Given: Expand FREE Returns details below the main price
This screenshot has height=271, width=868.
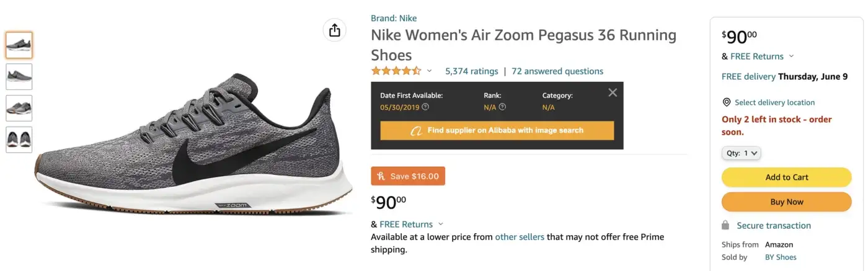Looking at the screenshot, I should (441, 224).
